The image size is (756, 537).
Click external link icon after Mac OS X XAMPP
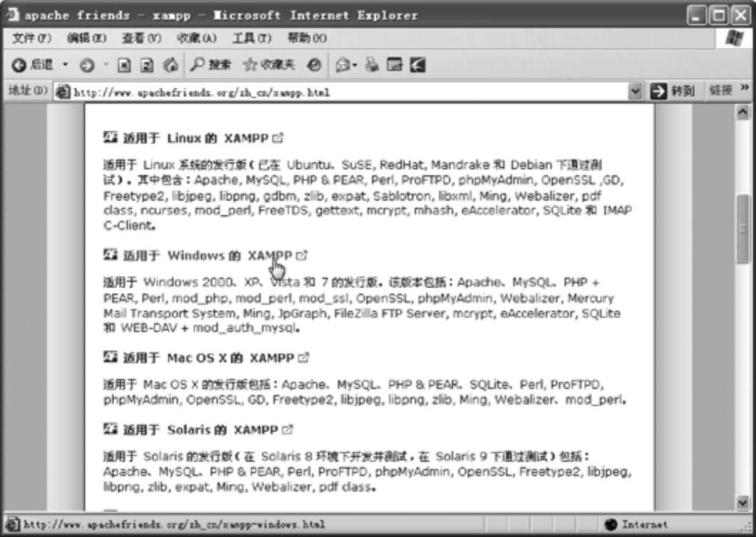(x=304, y=359)
